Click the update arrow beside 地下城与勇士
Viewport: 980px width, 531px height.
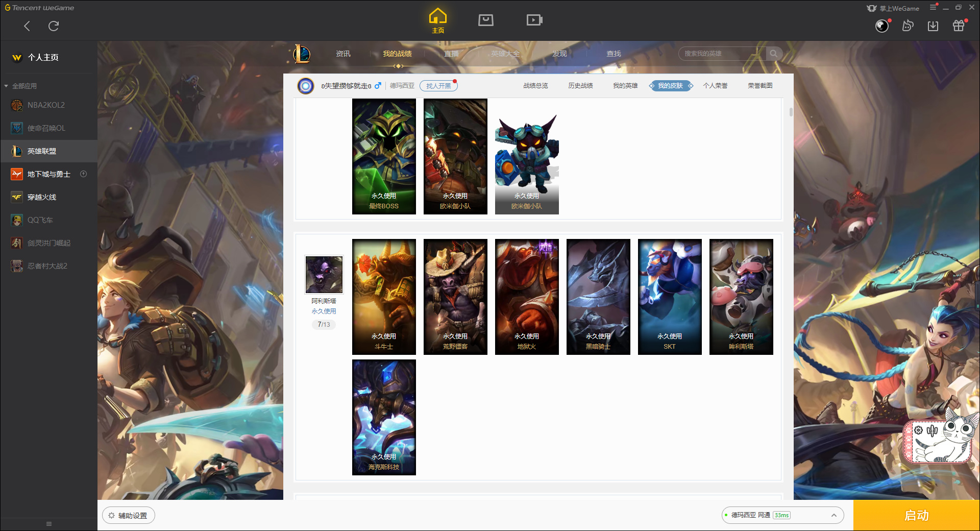point(84,174)
